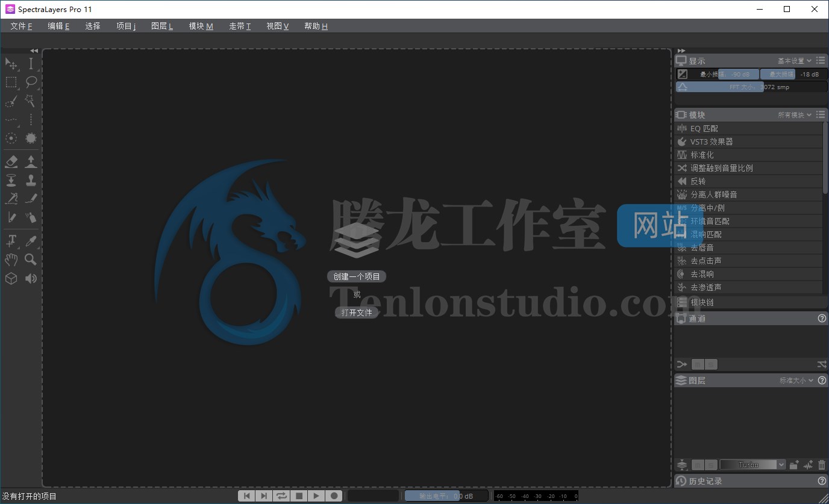Select the horizontal dashed Frequency Selection tool

(x=11, y=120)
